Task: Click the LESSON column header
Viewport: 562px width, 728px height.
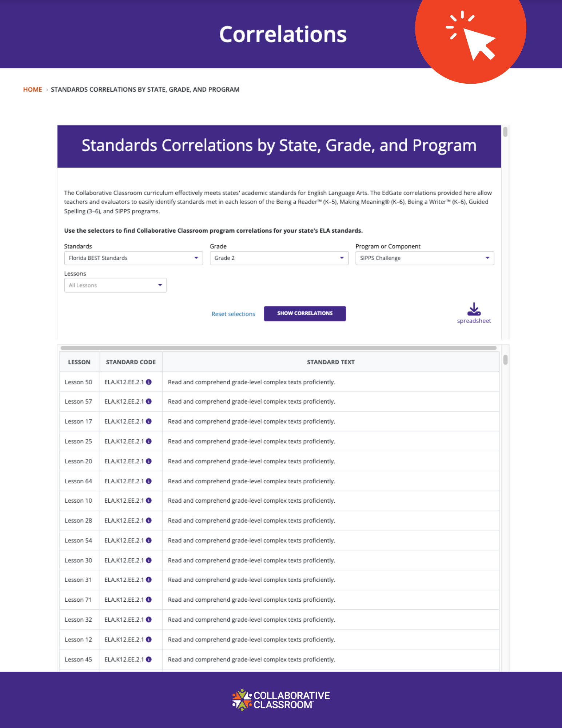Action: [79, 362]
